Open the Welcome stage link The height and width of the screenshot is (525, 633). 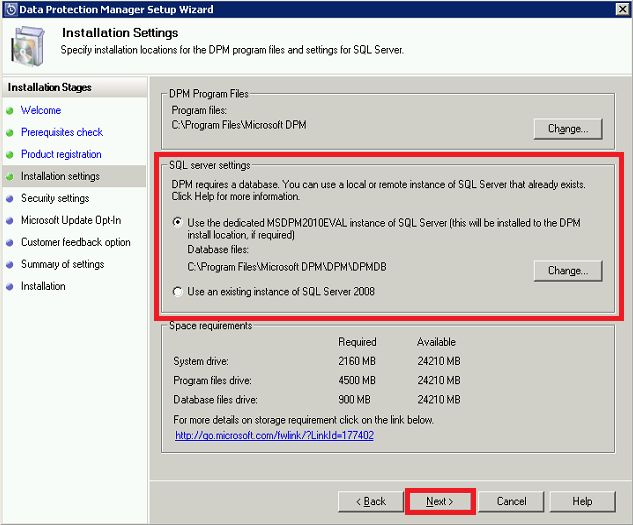click(x=41, y=111)
